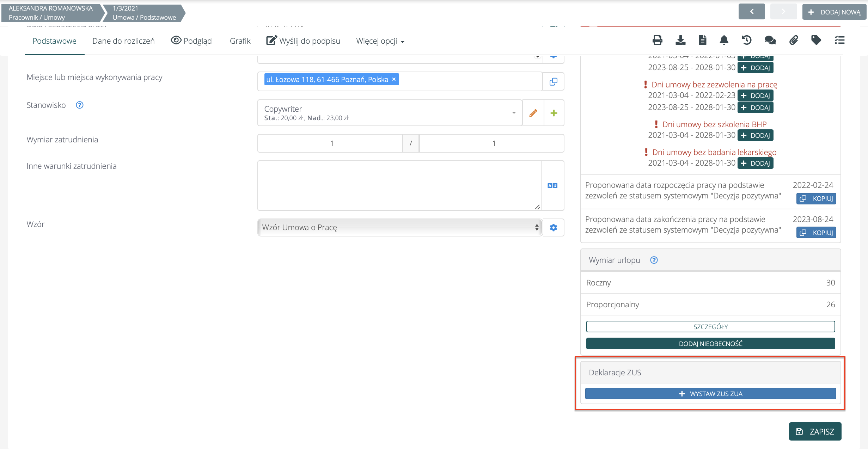Click the tag label icon
This screenshot has height=449, width=868.
pyautogui.click(x=816, y=40)
